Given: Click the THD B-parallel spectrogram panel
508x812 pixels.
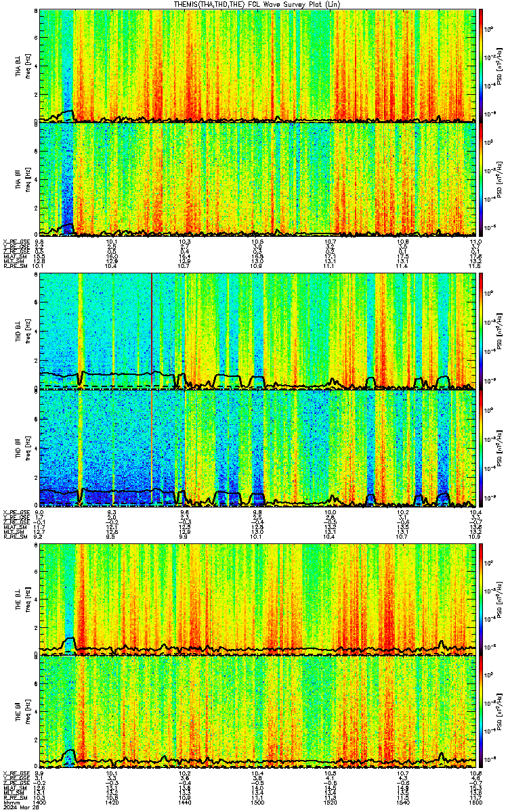Looking at the screenshot, I should tap(257, 448).
